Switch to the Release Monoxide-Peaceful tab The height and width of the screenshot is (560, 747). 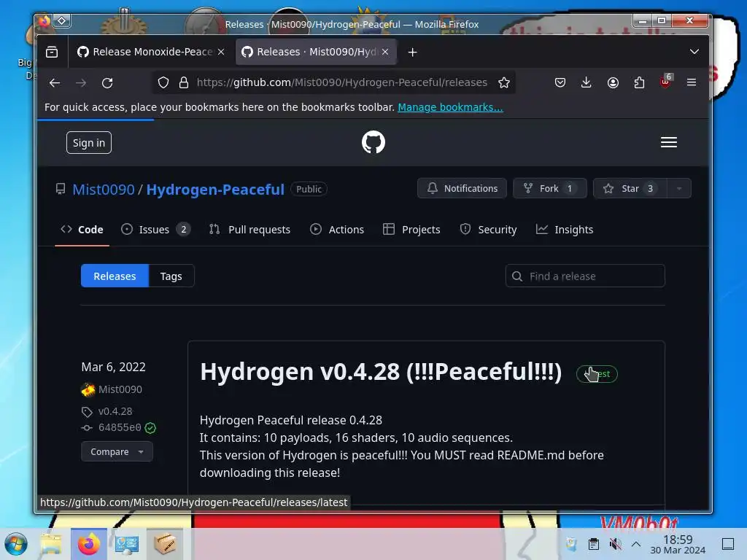point(152,52)
